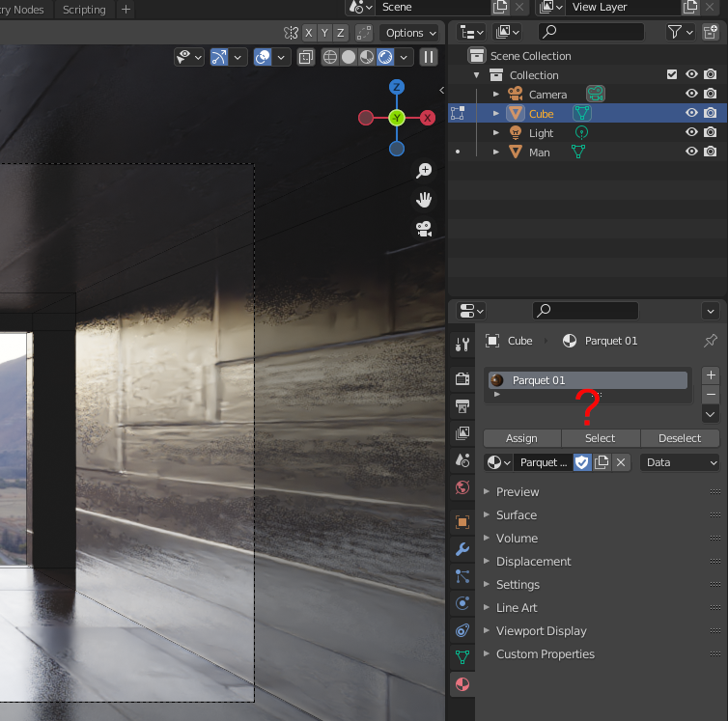Image resolution: width=728 pixels, height=721 pixels.
Task: Switch to wireframe viewport shading
Action: coord(330,57)
